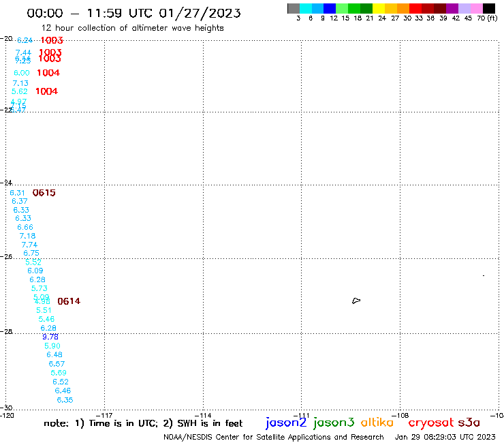Click the time label '0615'

(x=44, y=193)
